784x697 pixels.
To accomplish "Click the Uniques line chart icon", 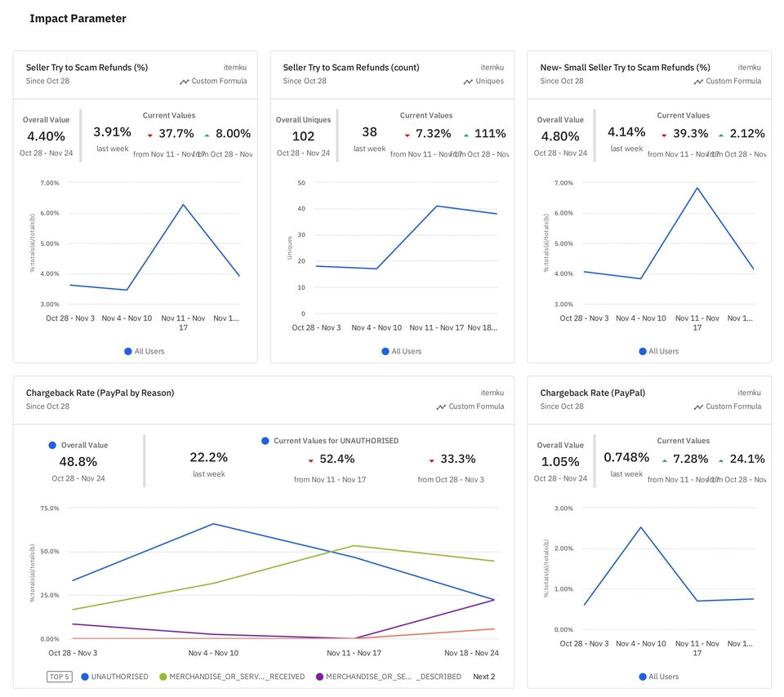I will [468, 82].
